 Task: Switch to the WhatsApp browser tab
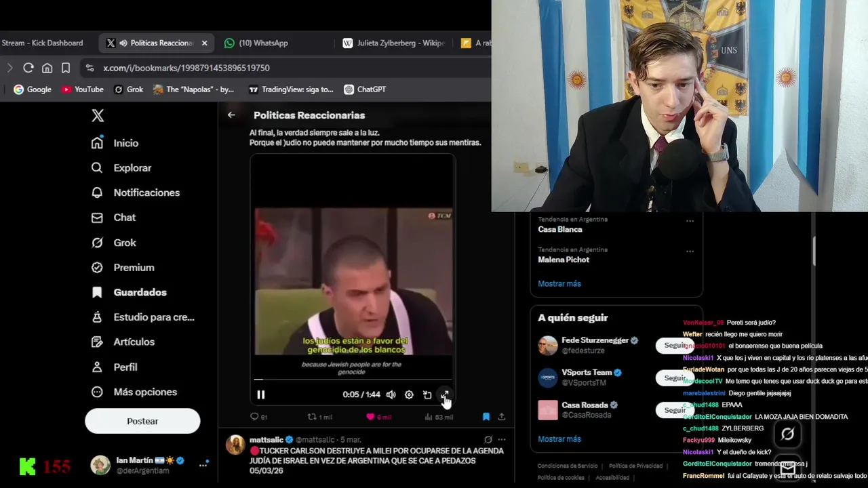pos(264,43)
